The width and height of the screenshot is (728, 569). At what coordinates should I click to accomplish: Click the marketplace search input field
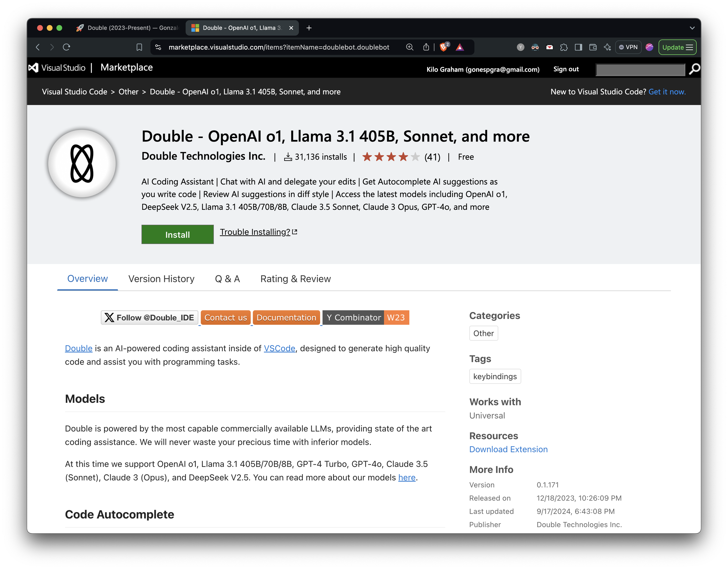tap(640, 70)
